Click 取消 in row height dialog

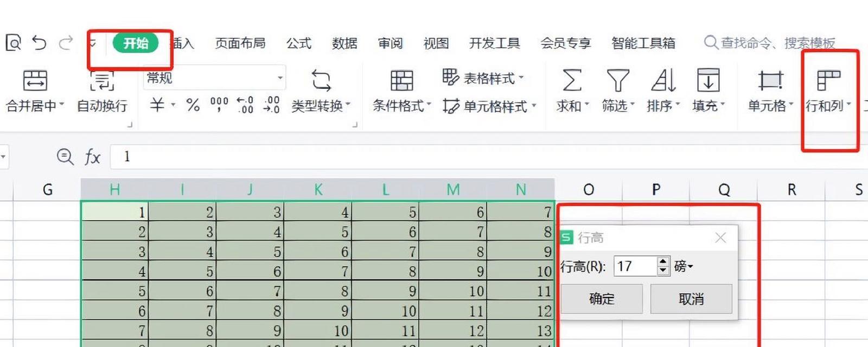pyautogui.click(x=691, y=299)
